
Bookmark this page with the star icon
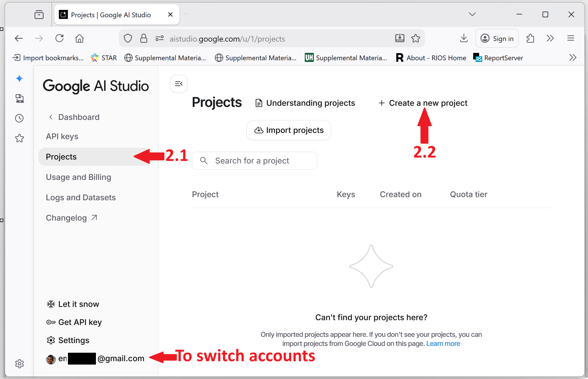coord(416,38)
